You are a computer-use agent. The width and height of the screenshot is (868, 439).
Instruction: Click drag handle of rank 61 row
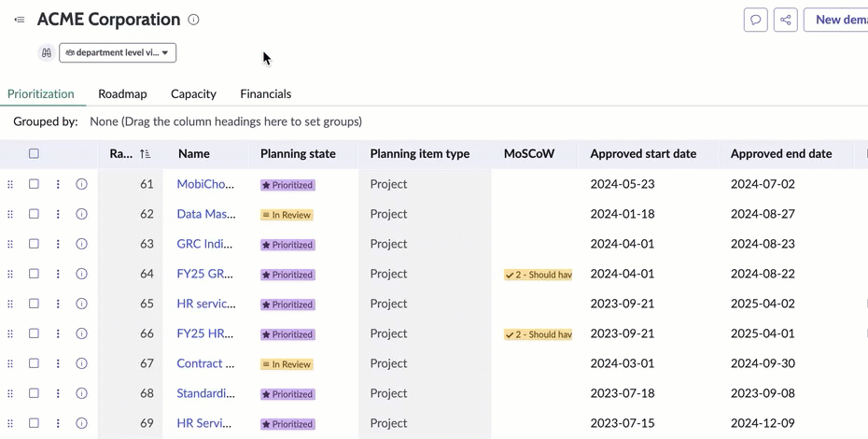[x=10, y=184]
